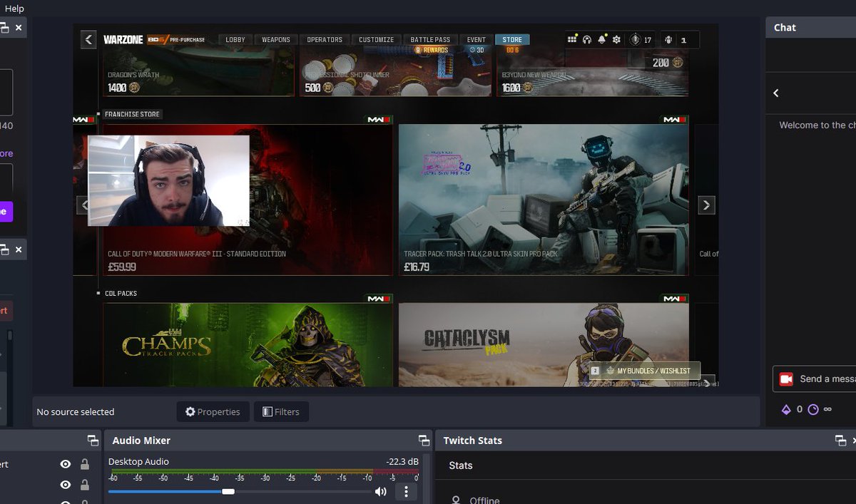Image resolution: width=856 pixels, height=504 pixels.
Task: Toggle the lock on the first source row
Action: tap(85, 464)
